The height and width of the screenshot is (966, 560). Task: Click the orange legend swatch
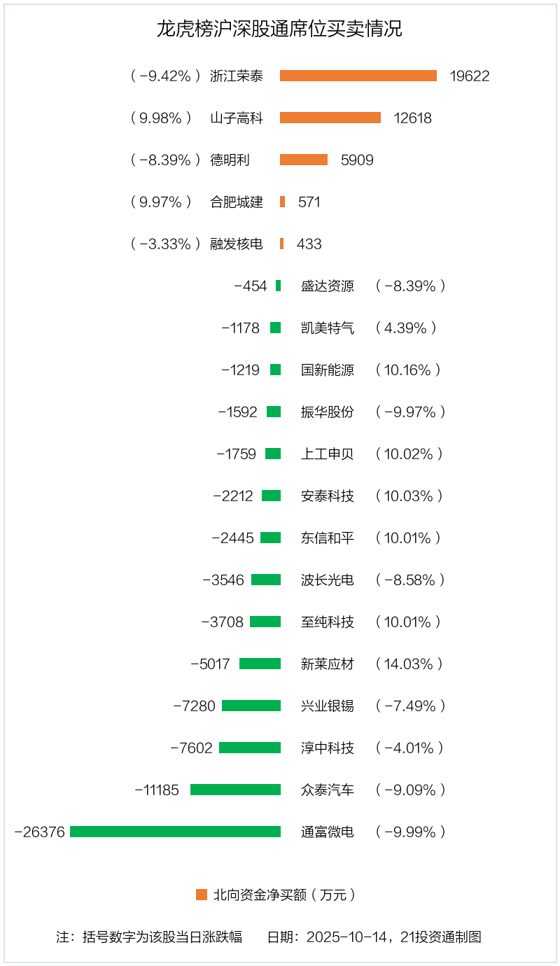coord(202,895)
